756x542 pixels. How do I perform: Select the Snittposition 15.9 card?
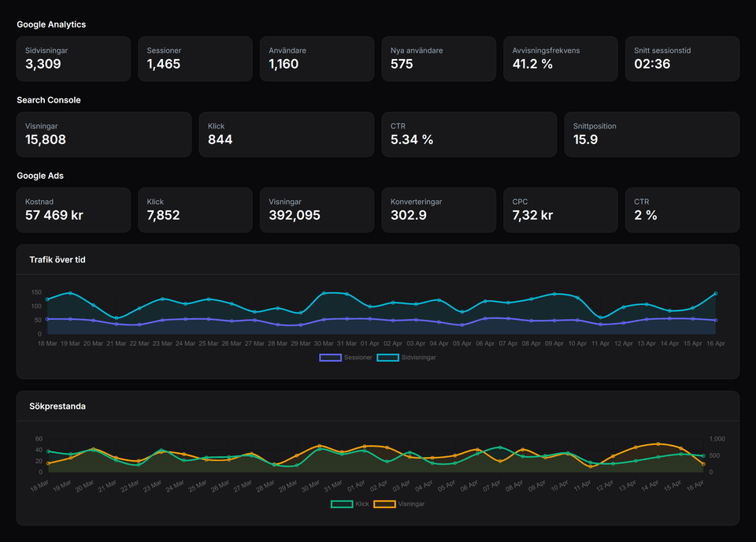[x=651, y=134]
